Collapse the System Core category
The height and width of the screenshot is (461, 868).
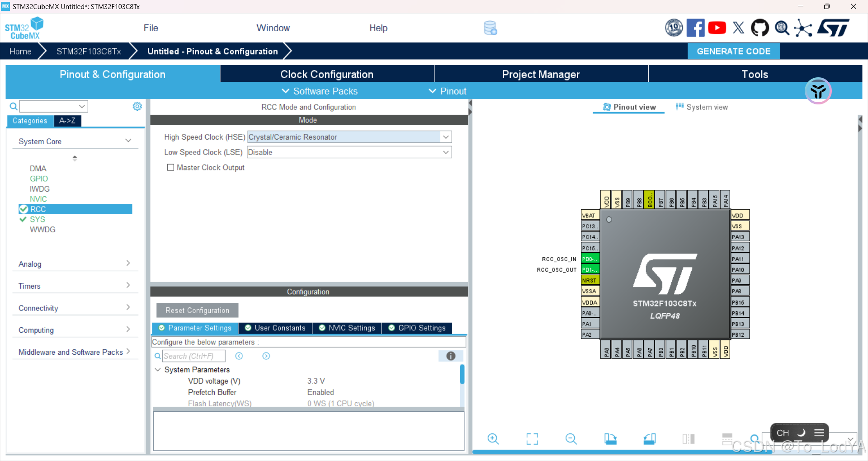[128, 141]
